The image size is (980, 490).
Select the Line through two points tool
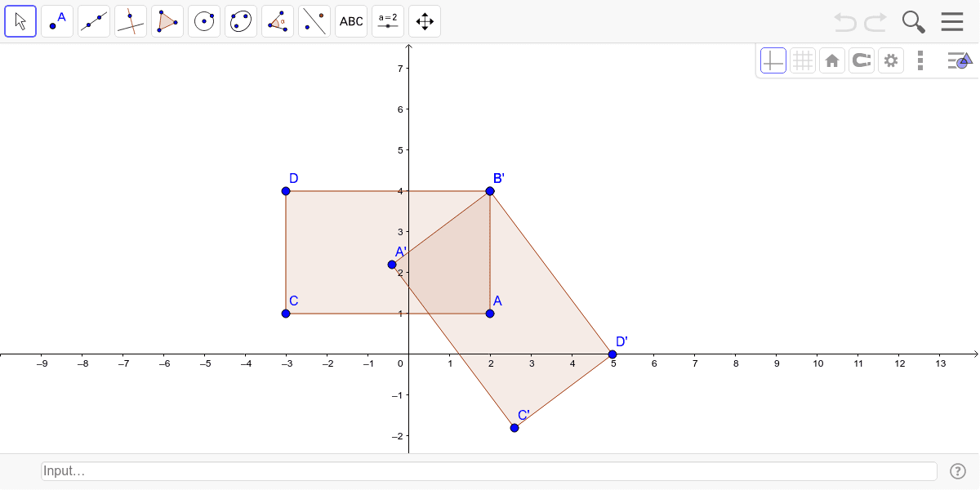[x=94, y=21]
